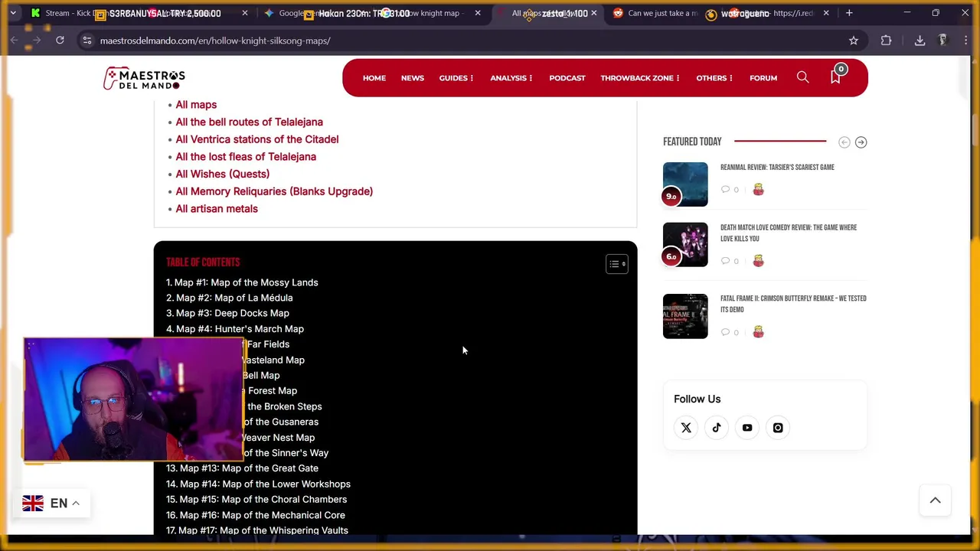The height and width of the screenshot is (551, 980).
Task: Open 'Death Match Love Comedy Review' title link
Action: point(789,233)
